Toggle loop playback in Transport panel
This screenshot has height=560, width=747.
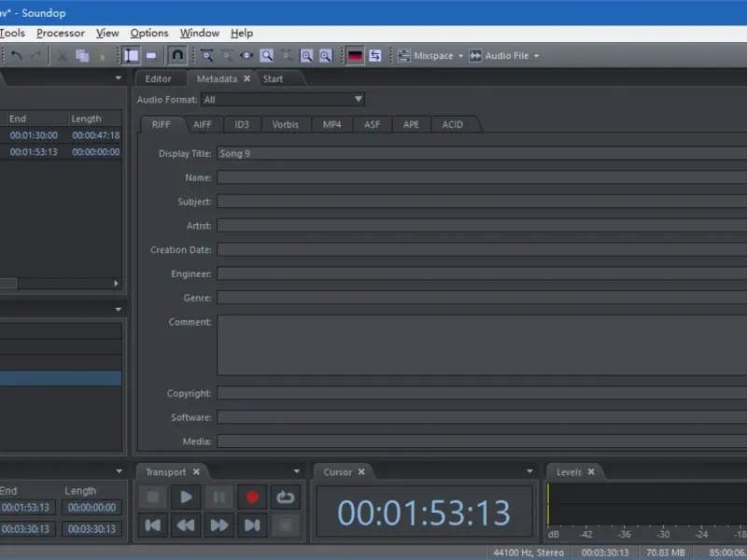click(285, 497)
